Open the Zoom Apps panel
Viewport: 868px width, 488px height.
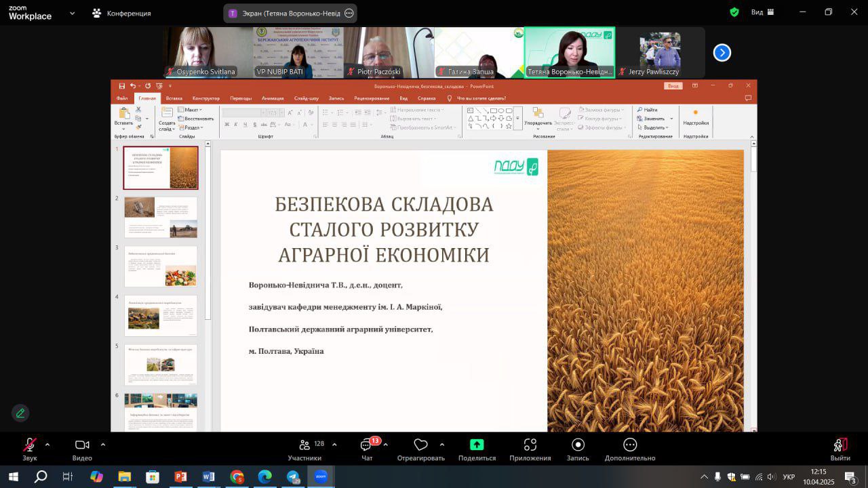click(530, 445)
